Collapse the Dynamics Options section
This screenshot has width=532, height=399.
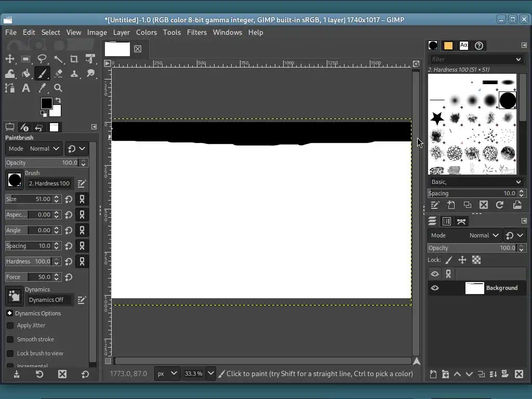point(9,313)
